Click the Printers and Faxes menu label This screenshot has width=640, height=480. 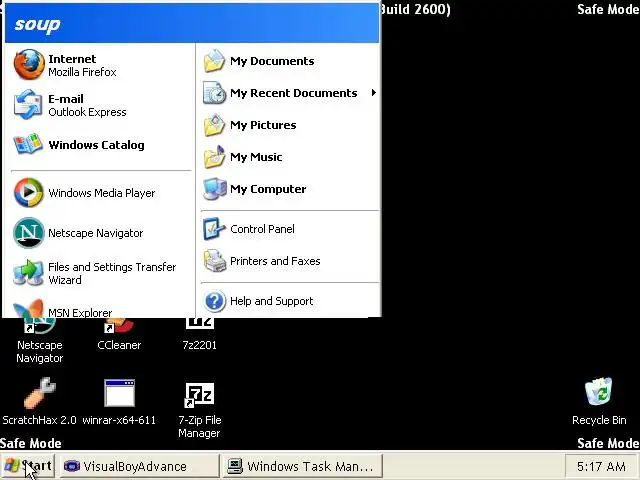(x=275, y=261)
